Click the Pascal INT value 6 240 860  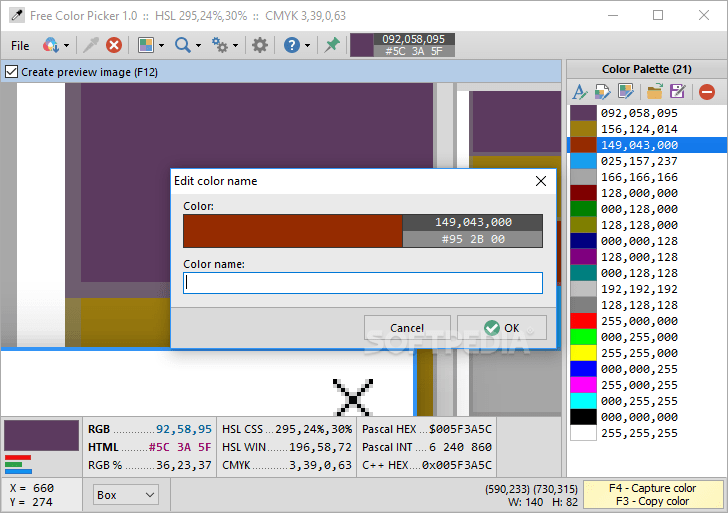[460, 447]
